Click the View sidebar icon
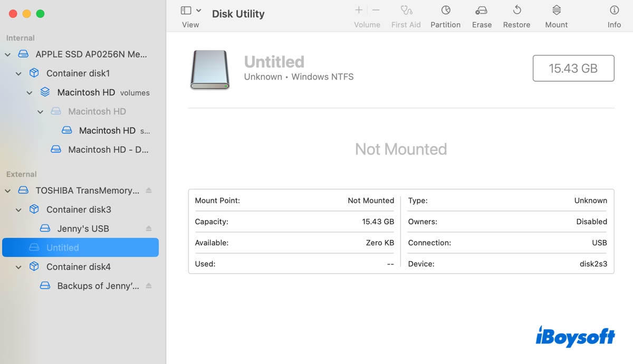This screenshot has width=633, height=364. pos(186,9)
